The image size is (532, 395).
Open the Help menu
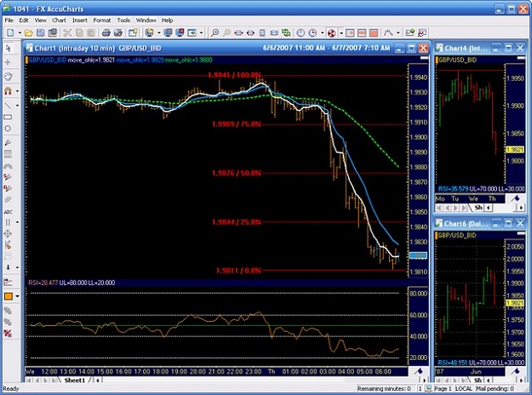pos(167,20)
